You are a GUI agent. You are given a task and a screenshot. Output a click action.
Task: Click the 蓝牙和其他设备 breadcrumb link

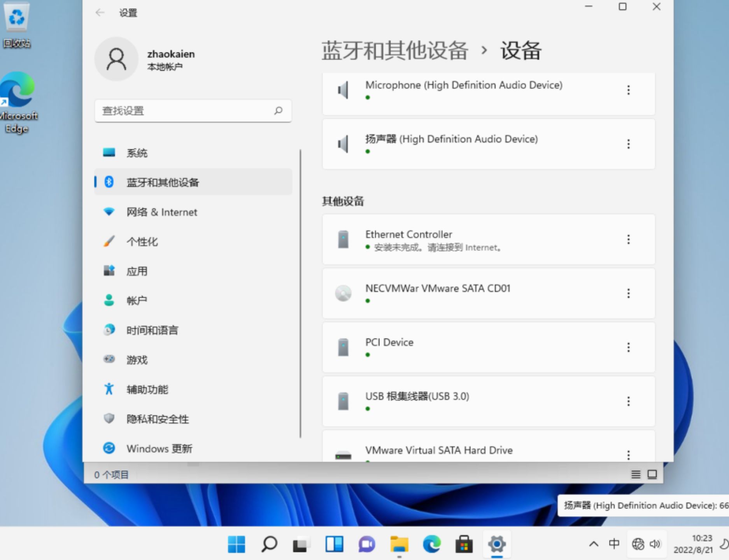(394, 51)
